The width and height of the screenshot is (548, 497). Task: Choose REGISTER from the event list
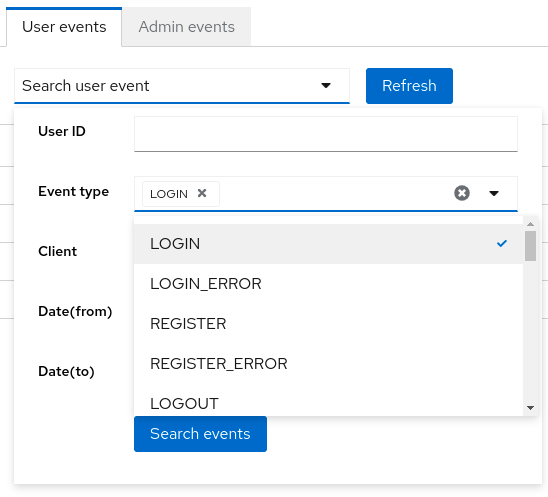click(x=328, y=324)
